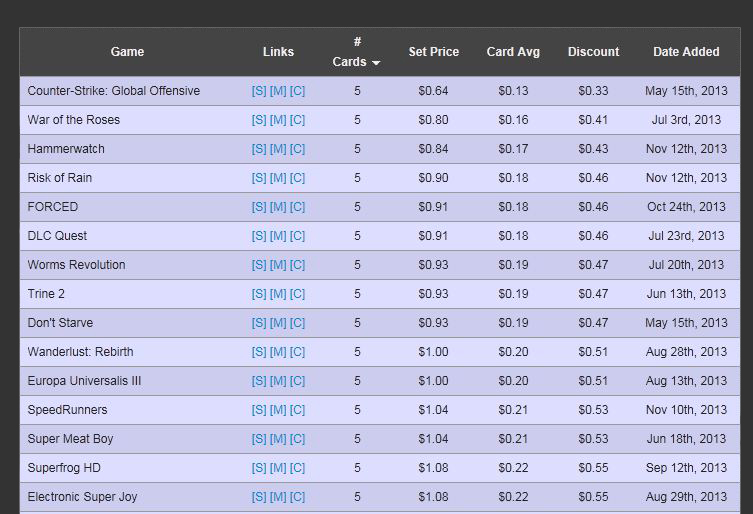The width and height of the screenshot is (753, 514).
Task: Sort table by the Game column header
Action: [127, 52]
